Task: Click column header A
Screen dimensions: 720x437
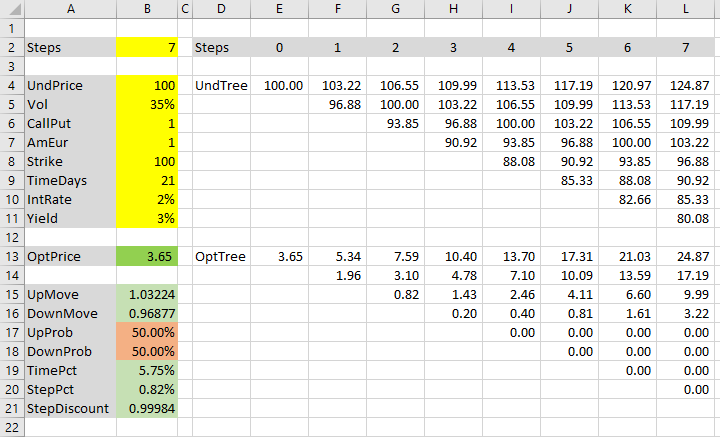Action: pyautogui.click(x=71, y=9)
